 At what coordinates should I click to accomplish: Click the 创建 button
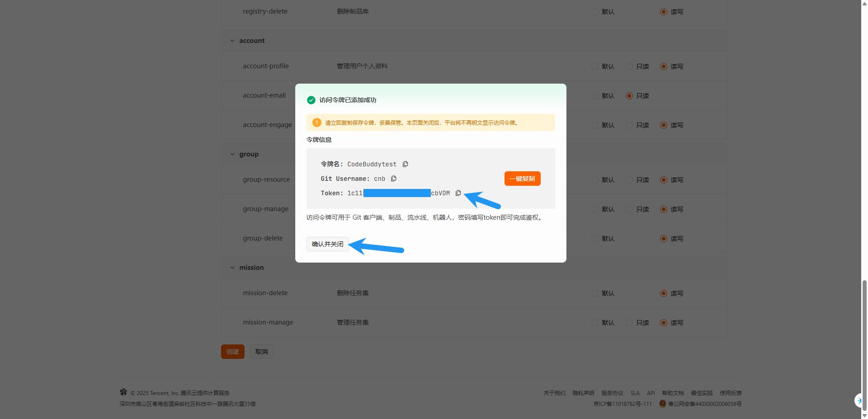click(x=232, y=352)
